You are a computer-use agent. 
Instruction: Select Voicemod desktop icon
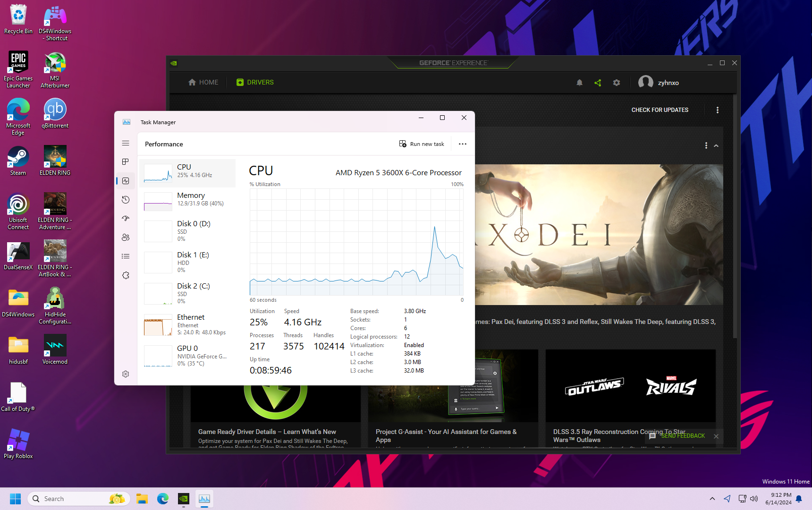(x=55, y=349)
